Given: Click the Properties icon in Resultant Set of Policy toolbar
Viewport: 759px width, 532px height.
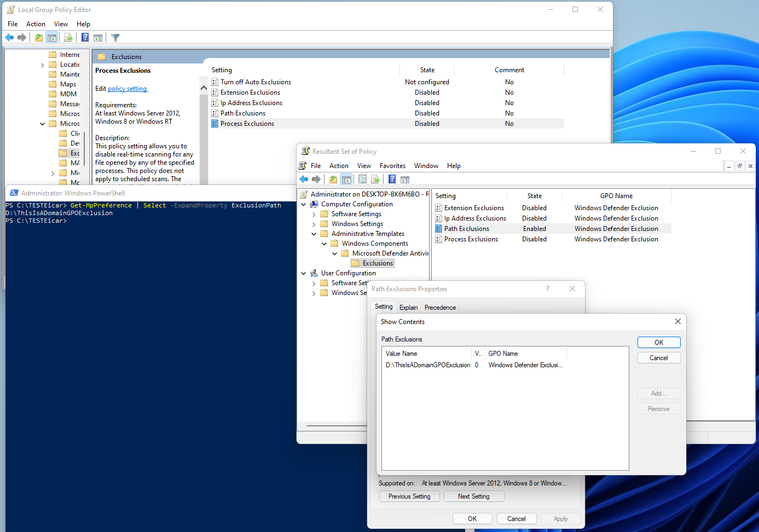Looking at the screenshot, I should click(x=363, y=179).
